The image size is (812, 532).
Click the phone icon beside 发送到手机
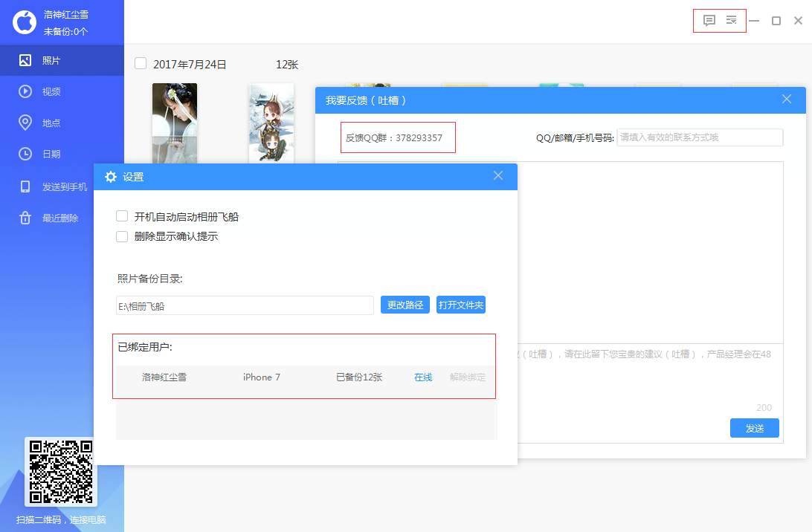click(25, 186)
